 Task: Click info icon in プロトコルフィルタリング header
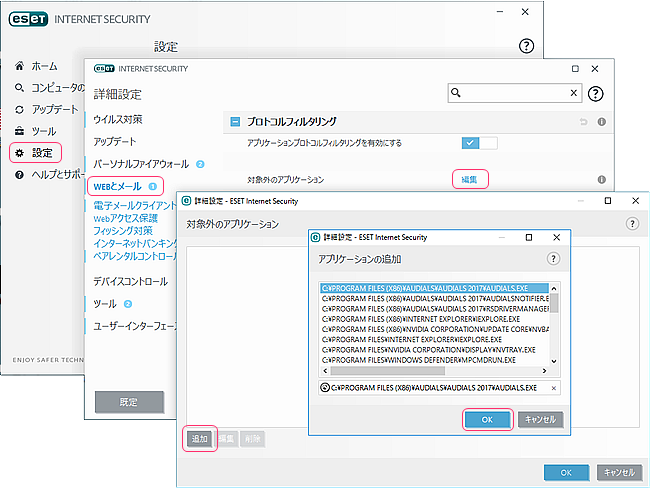pos(601,121)
